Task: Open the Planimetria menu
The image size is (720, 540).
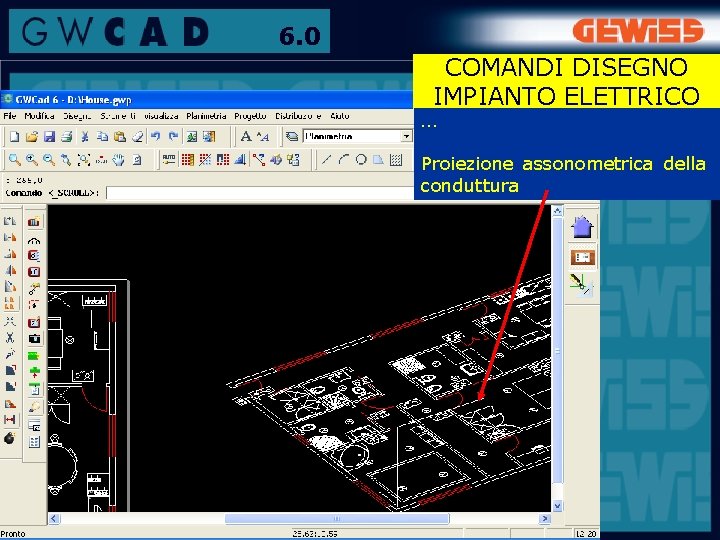Action: pyautogui.click(x=206, y=116)
